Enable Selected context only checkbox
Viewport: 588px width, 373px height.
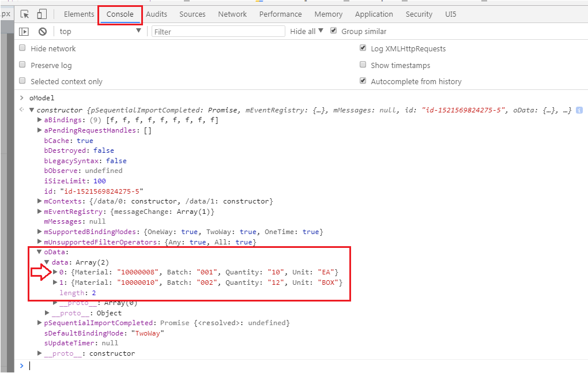(22, 81)
